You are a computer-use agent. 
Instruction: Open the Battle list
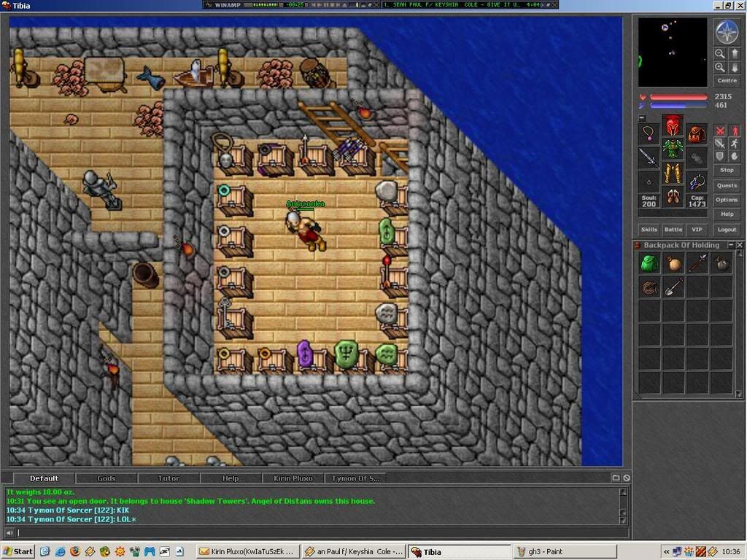click(673, 230)
